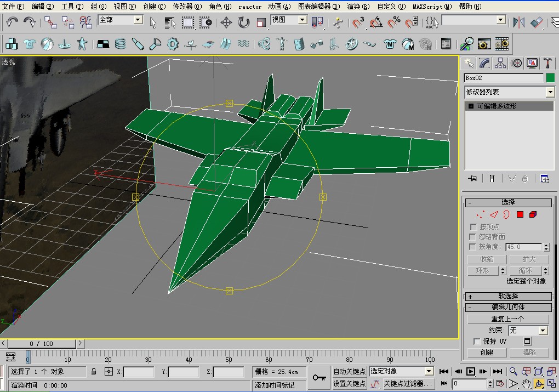Click the Zoom magnifier viewport tool
The height and width of the screenshot is (392, 559).
pyautogui.click(x=513, y=371)
